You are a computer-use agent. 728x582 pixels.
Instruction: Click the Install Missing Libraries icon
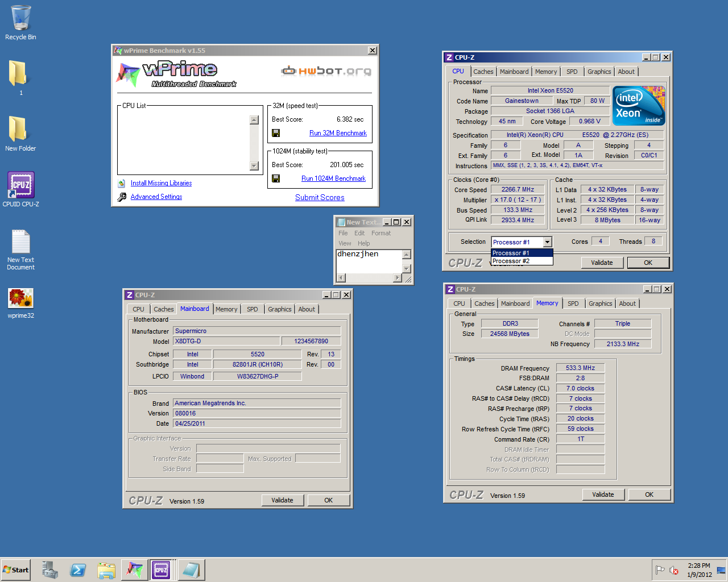pos(122,183)
